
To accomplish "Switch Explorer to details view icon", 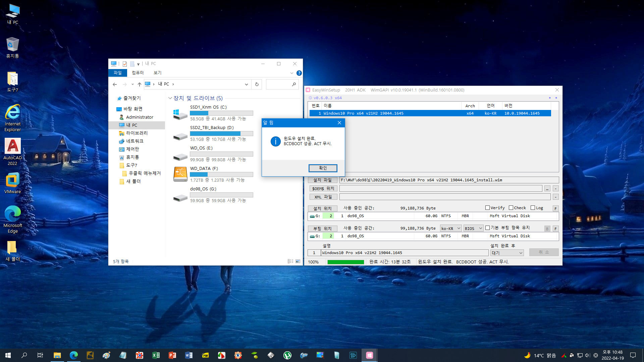I will [x=290, y=261].
